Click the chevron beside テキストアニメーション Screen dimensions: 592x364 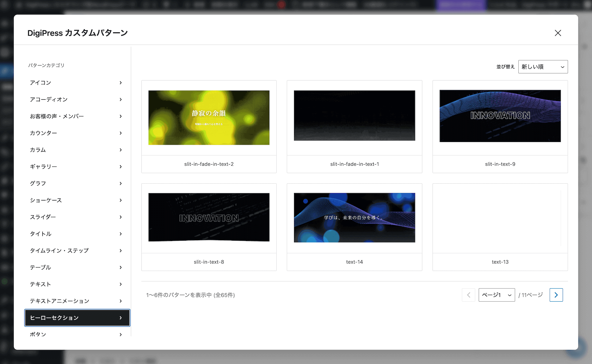coord(121,301)
